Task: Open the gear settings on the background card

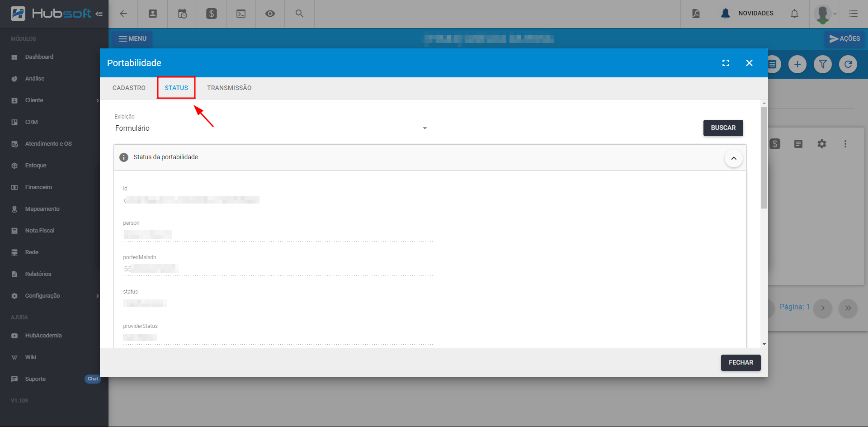Action: coord(822,144)
